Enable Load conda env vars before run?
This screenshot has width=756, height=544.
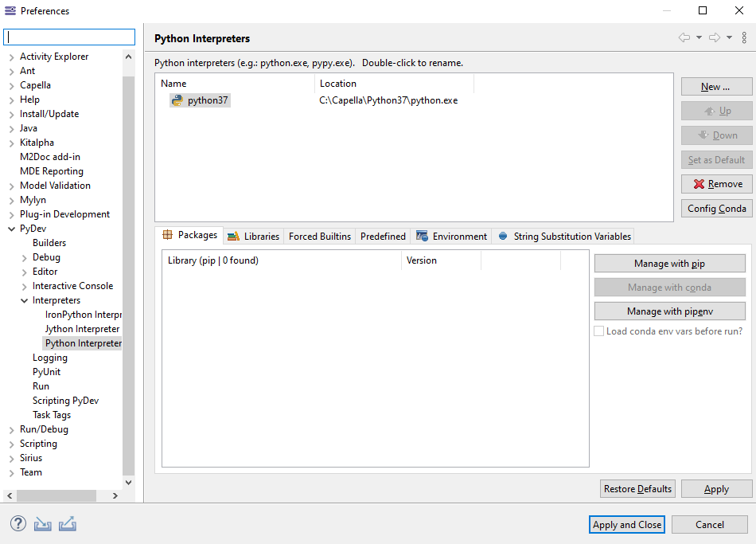click(x=598, y=331)
